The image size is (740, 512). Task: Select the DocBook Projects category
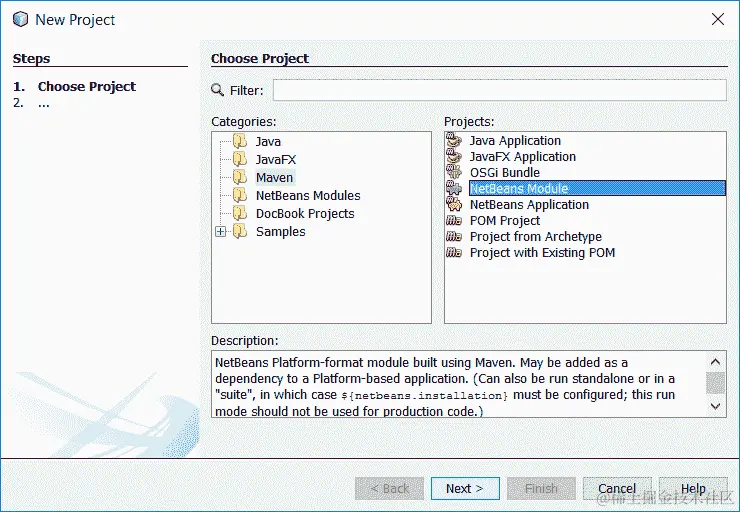click(x=305, y=213)
